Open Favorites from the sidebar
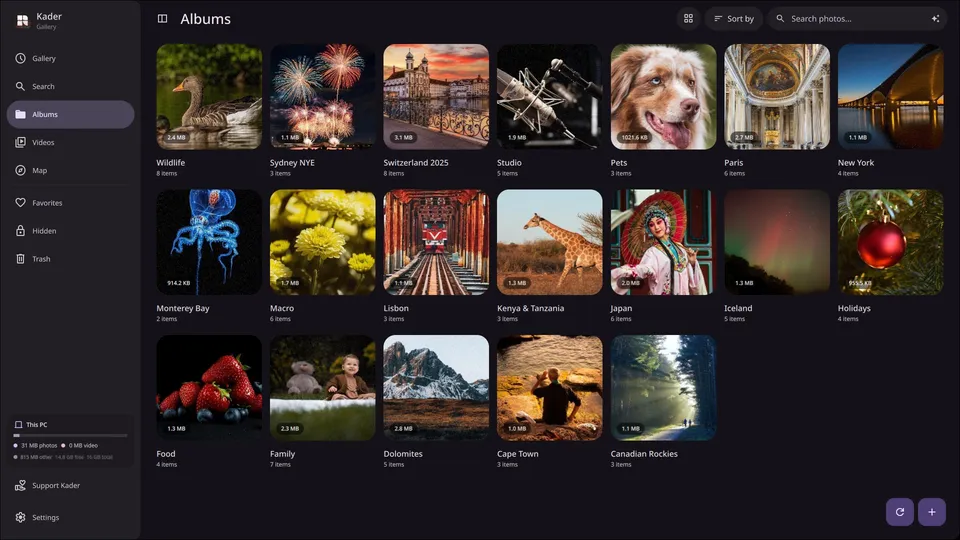This screenshot has width=960, height=540. pos(70,203)
